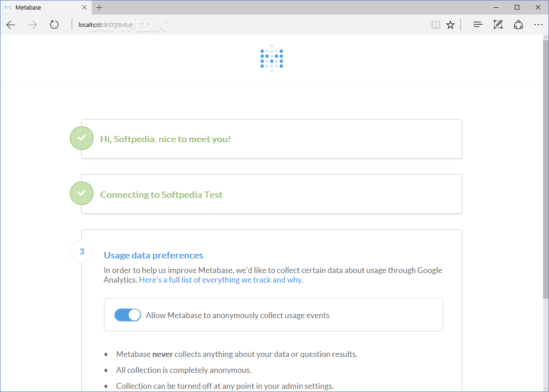Reload the page with Refresh icon
Image resolution: width=549 pixels, height=392 pixels.
[x=54, y=25]
